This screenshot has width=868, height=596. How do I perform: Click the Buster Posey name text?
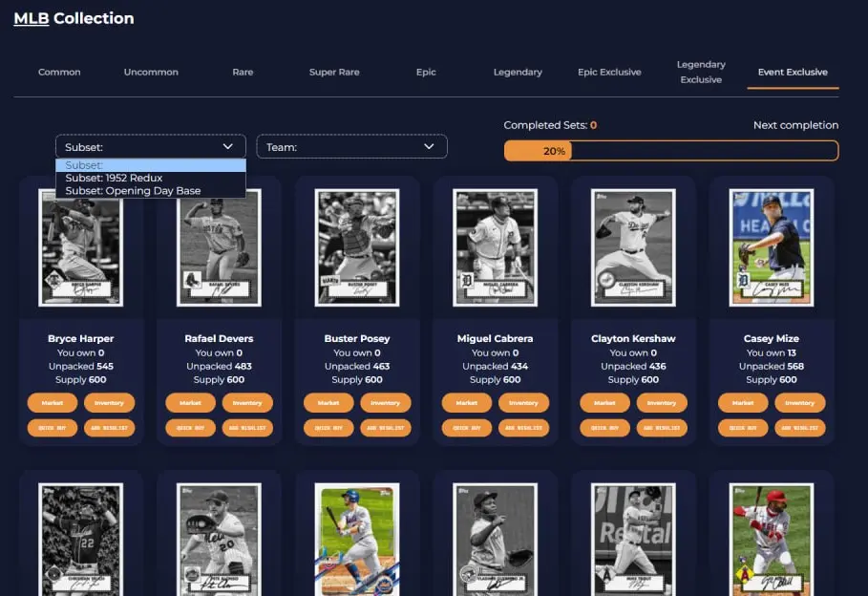pyautogui.click(x=357, y=338)
